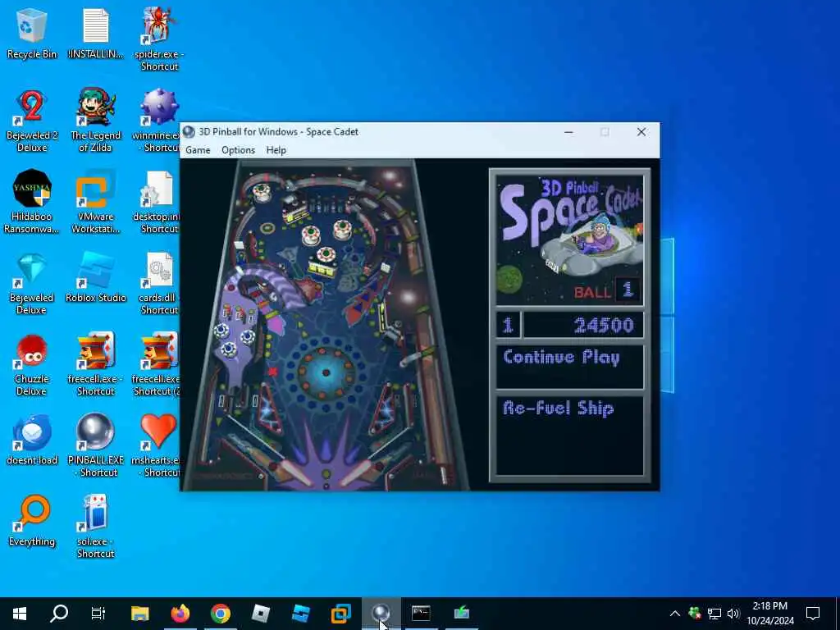
Task: Switch to Command Prompt on the taskbar
Action: tap(421, 614)
